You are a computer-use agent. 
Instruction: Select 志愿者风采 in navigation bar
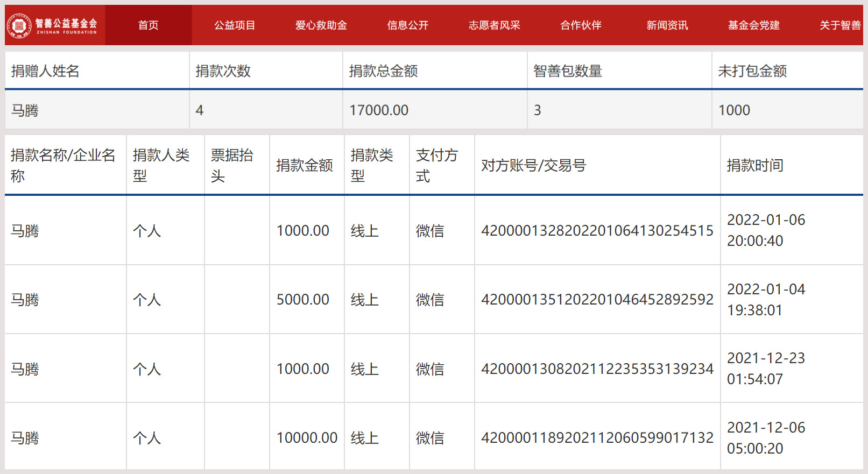(494, 25)
